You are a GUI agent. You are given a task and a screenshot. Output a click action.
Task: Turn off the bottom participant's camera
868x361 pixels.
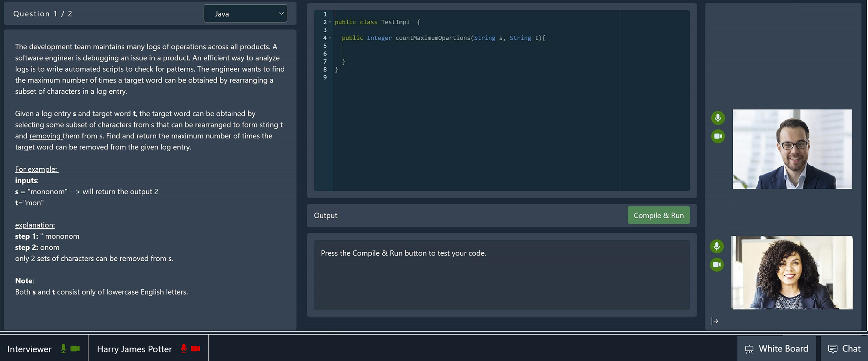click(717, 265)
